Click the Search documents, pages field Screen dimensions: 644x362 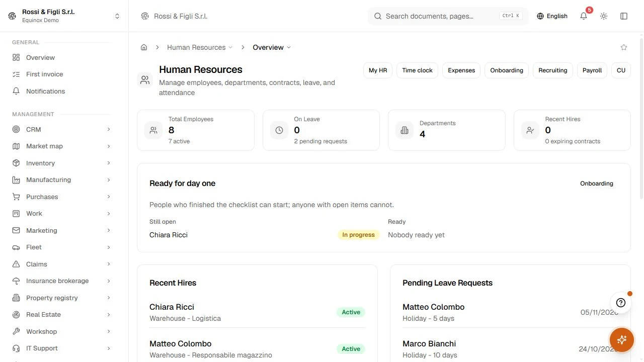pos(448,16)
